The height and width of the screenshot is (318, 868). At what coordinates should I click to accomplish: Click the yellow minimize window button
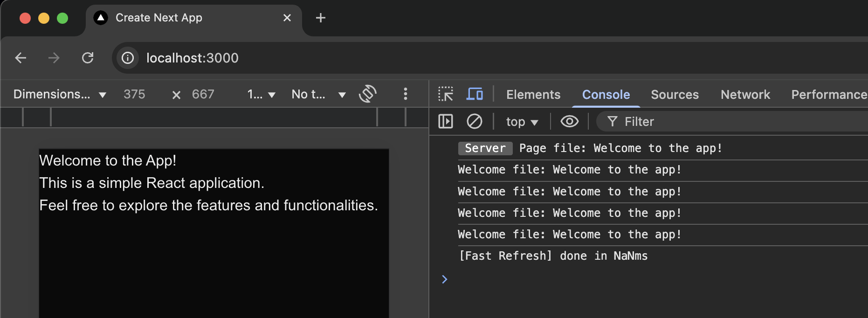[44, 18]
